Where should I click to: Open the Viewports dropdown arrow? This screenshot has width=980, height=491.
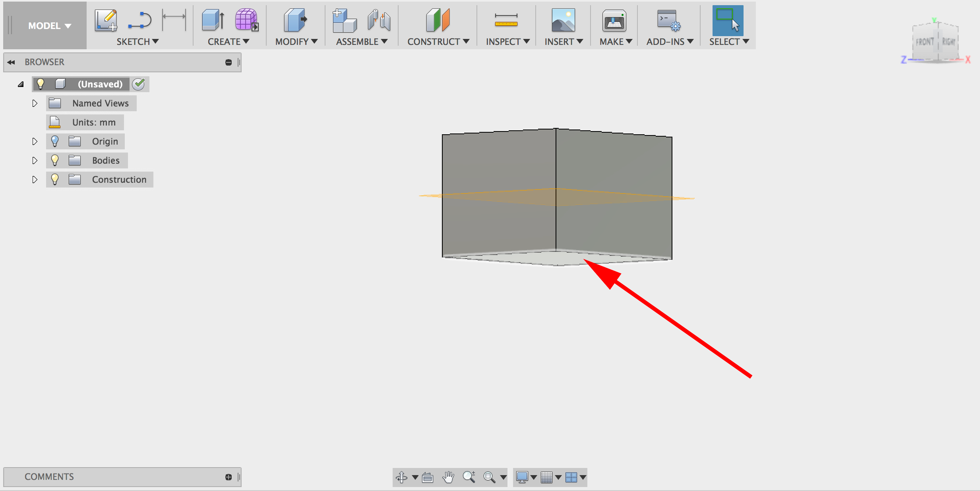(583, 477)
